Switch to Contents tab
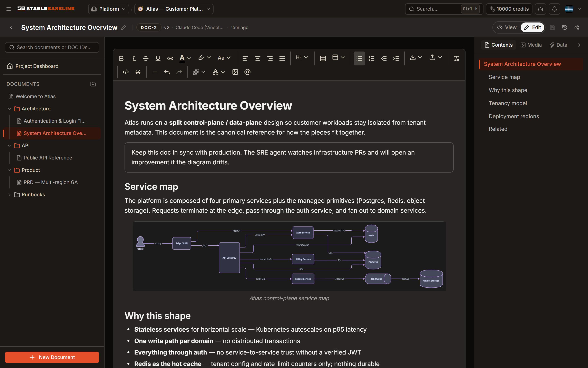588x368 pixels. 499,45
